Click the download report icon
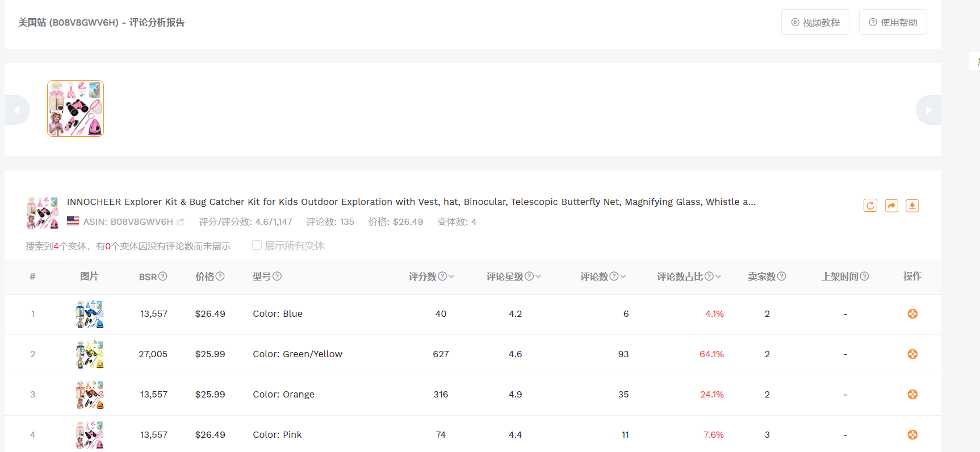The width and height of the screenshot is (980, 452). pos(912,206)
